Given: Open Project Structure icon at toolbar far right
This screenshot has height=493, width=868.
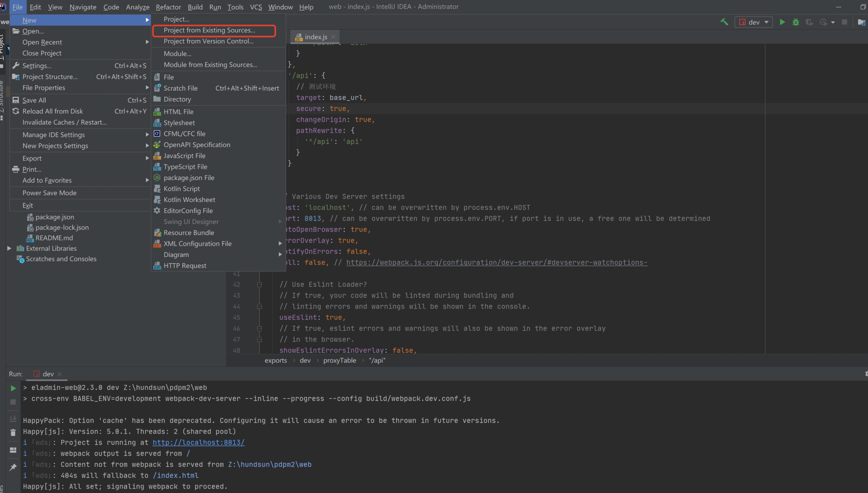Looking at the screenshot, I should point(861,22).
